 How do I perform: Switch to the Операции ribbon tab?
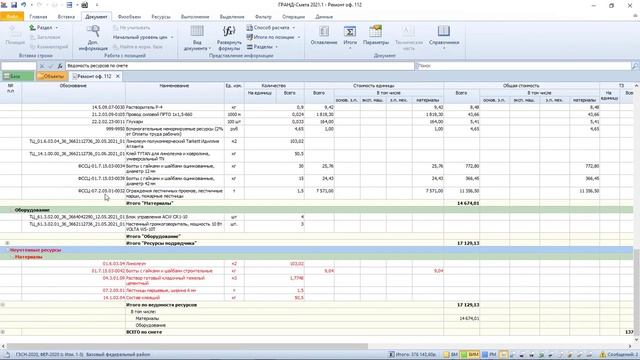[x=293, y=17]
